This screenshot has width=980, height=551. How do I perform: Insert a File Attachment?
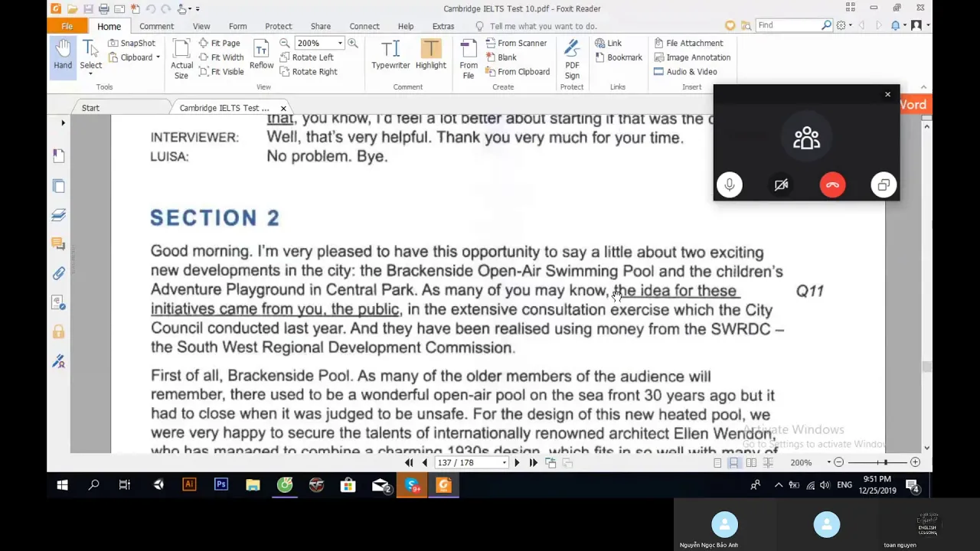[689, 43]
